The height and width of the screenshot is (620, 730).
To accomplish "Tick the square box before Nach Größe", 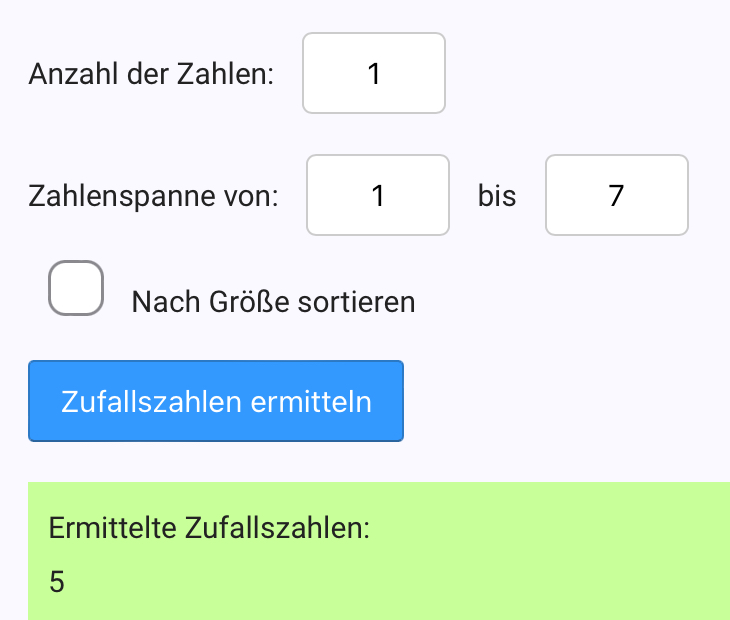I will click(x=76, y=288).
